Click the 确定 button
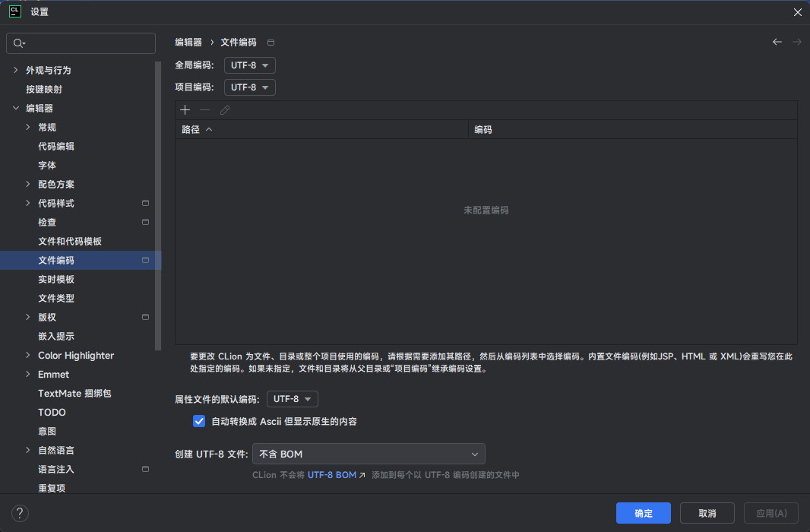This screenshot has height=532, width=810. tap(643, 513)
